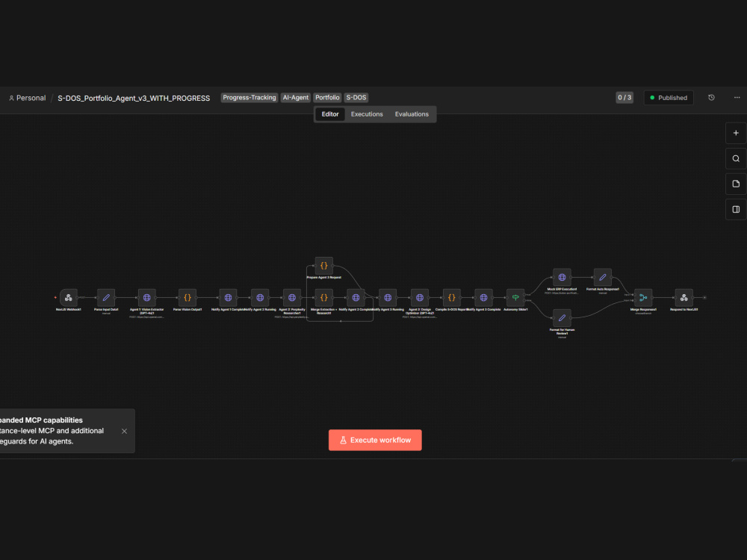747x560 pixels.
Task: Open Agent 1 Vision Extractor HTTP node
Action: [x=146, y=298]
